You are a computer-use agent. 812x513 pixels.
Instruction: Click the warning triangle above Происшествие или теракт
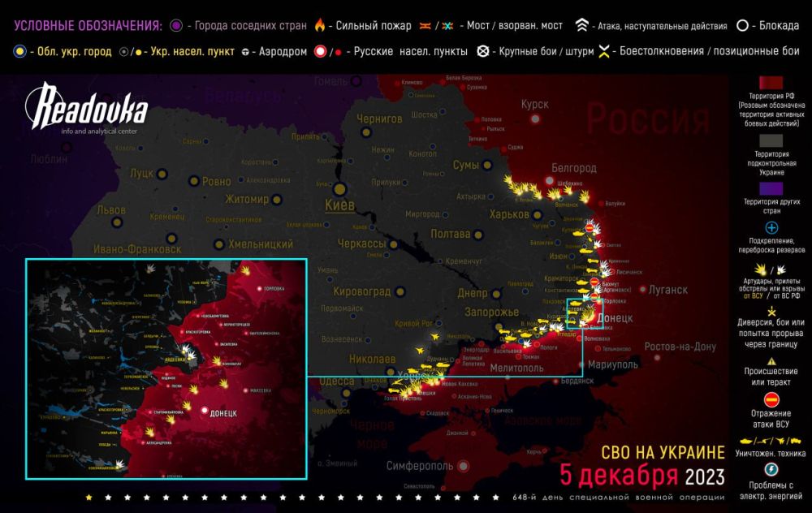[771, 362]
